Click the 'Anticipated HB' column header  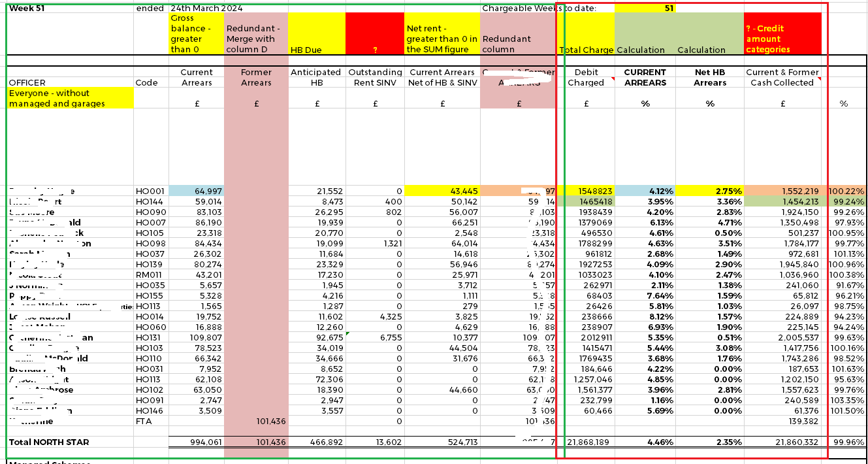[316, 77]
